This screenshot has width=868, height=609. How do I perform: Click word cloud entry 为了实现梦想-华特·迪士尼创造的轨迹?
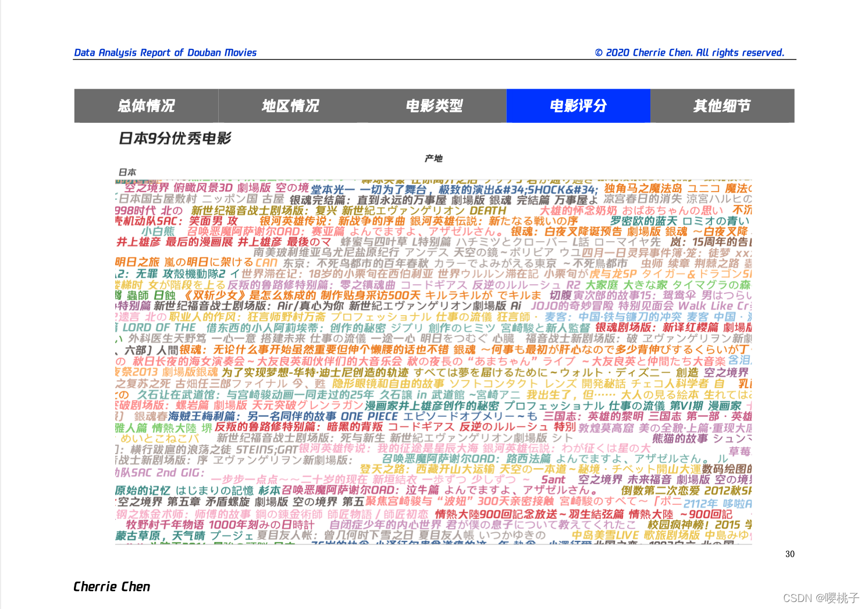pyautogui.click(x=315, y=372)
